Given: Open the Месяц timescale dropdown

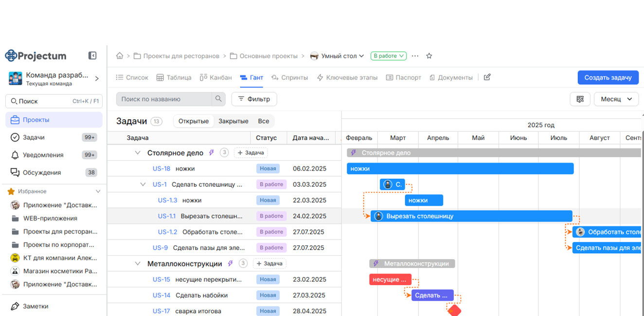Looking at the screenshot, I should coord(616,99).
